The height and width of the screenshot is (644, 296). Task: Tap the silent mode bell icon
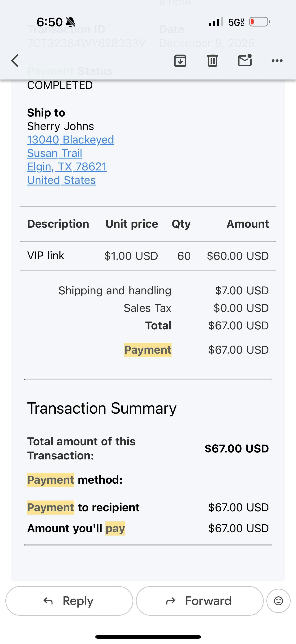click(x=70, y=22)
